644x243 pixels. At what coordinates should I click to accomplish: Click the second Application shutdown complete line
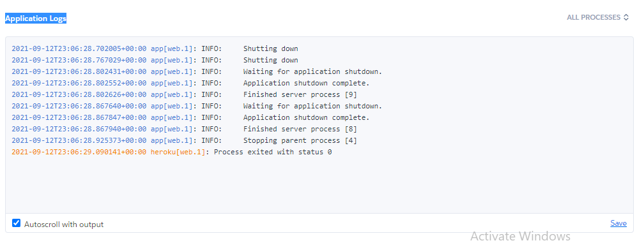(x=190, y=117)
